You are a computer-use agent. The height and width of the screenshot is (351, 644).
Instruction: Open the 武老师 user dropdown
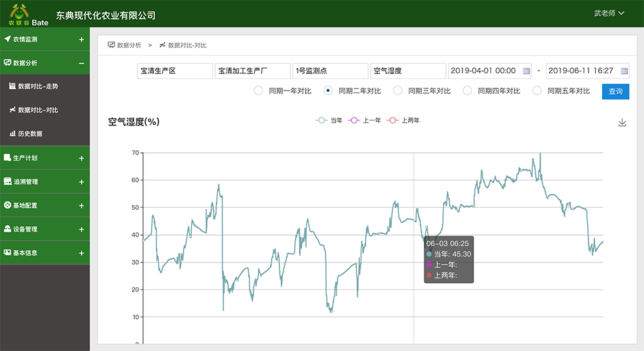click(x=609, y=13)
